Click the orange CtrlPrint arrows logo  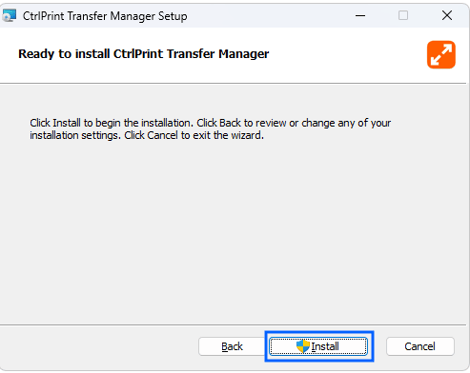tap(441, 55)
